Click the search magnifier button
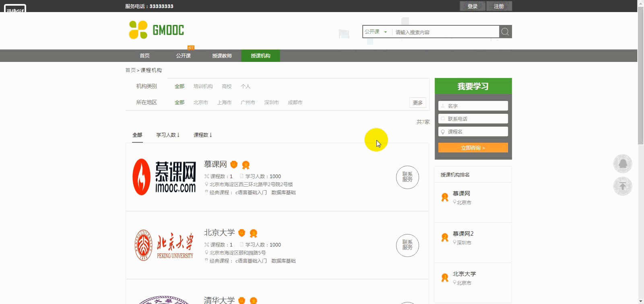This screenshot has height=304, width=644. 505,32
